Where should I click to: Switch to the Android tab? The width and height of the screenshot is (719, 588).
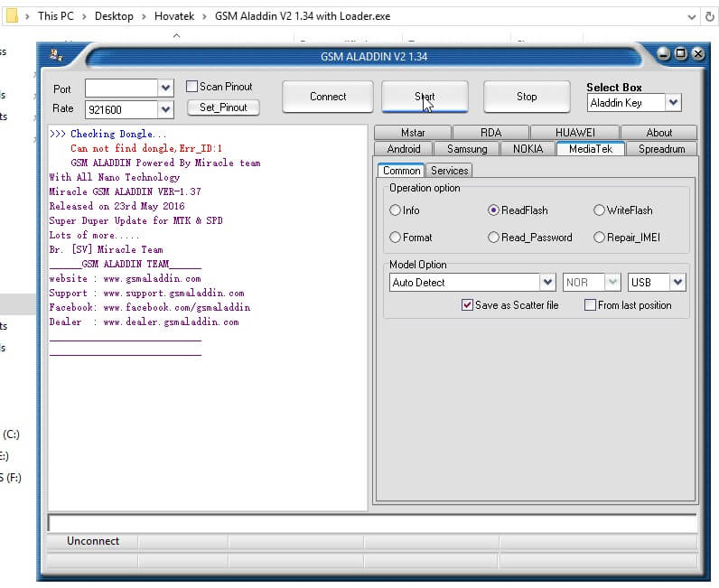pos(404,149)
